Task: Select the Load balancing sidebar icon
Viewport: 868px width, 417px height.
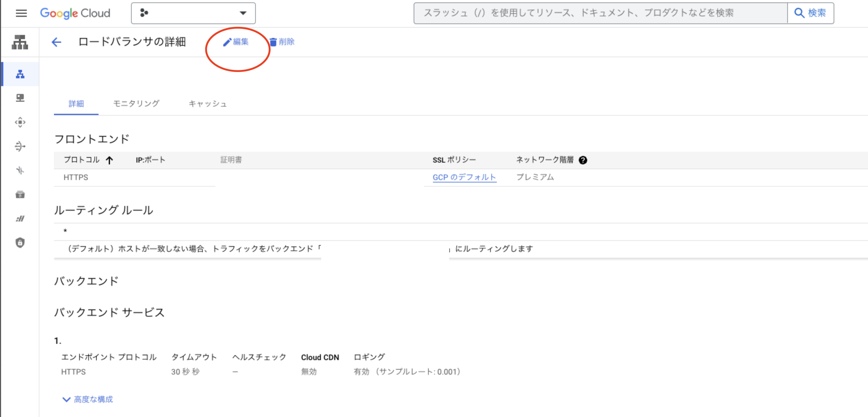Action: tap(20, 74)
